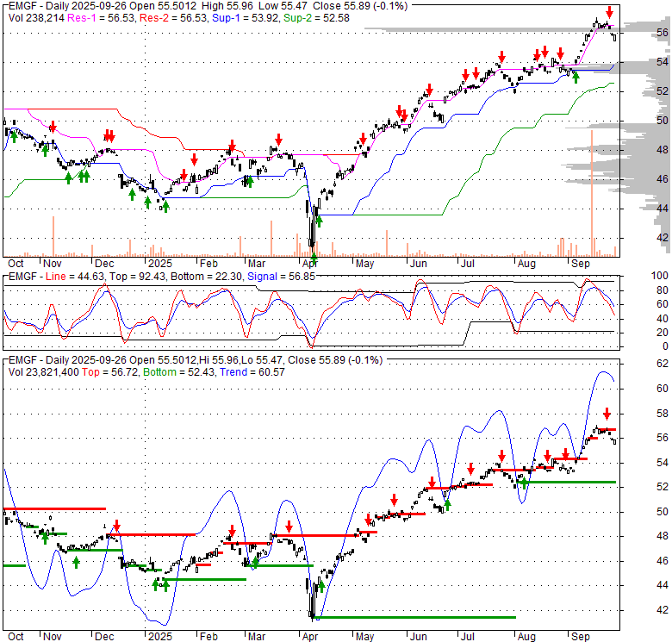Click the 100 level on oscillator scale
The width and height of the screenshot is (672, 642).
click(x=660, y=276)
